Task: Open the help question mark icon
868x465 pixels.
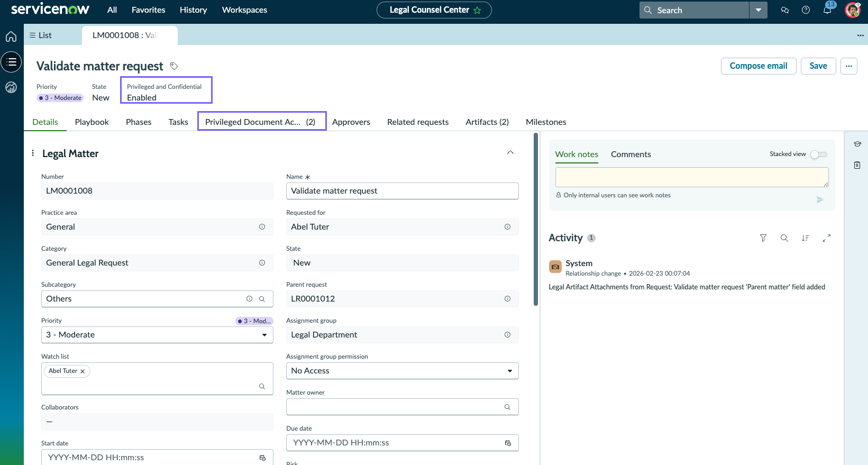Action: (x=806, y=10)
